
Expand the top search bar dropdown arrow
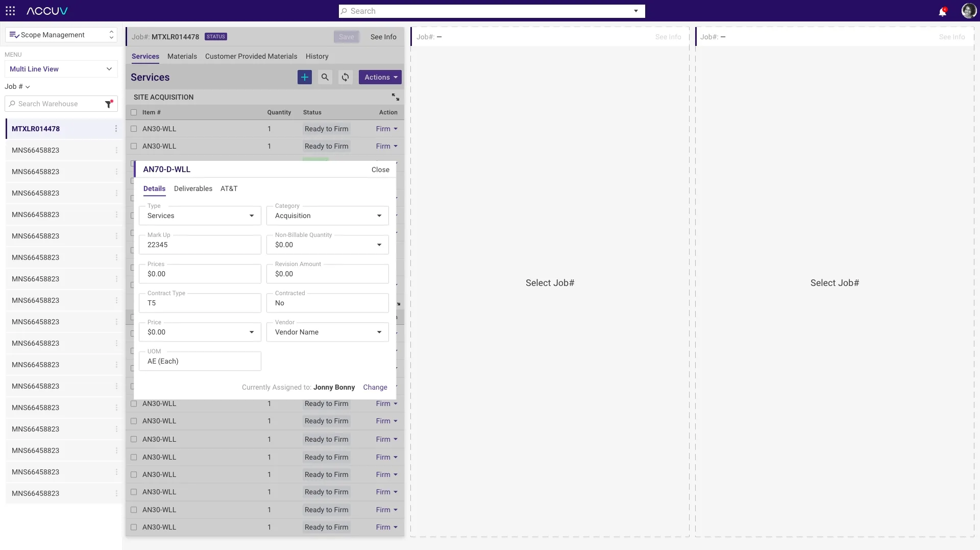636,11
